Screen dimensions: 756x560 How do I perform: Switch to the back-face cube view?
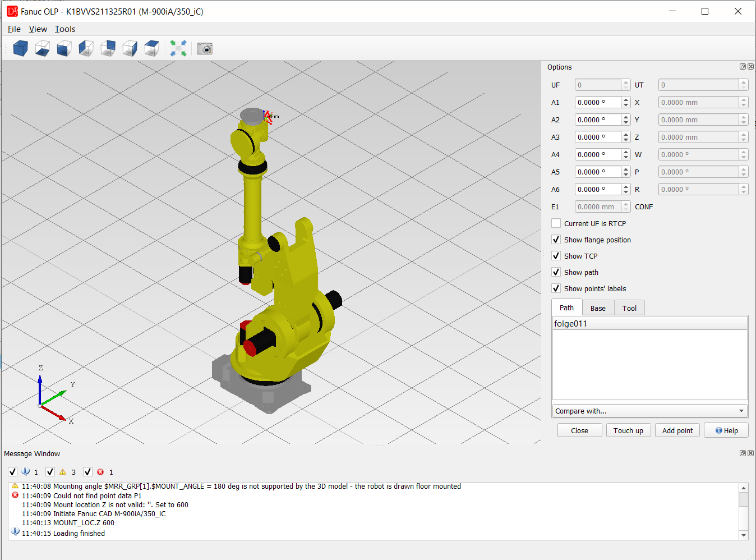coord(108,49)
